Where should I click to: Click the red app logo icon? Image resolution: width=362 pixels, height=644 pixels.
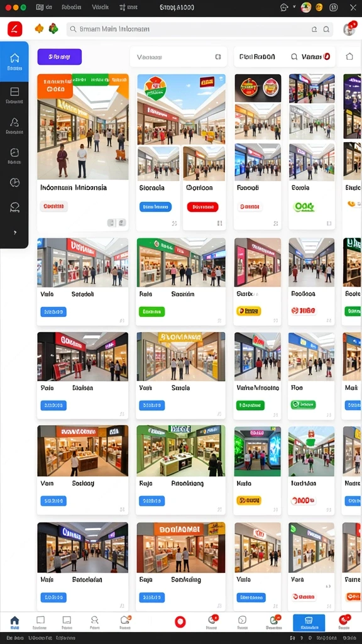[15, 29]
